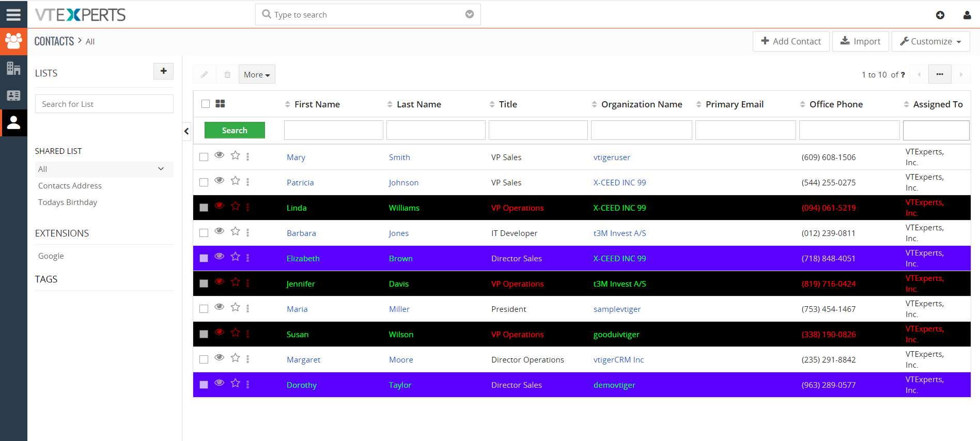
Task: Click the First Name filter field
Action: (334, 130)
